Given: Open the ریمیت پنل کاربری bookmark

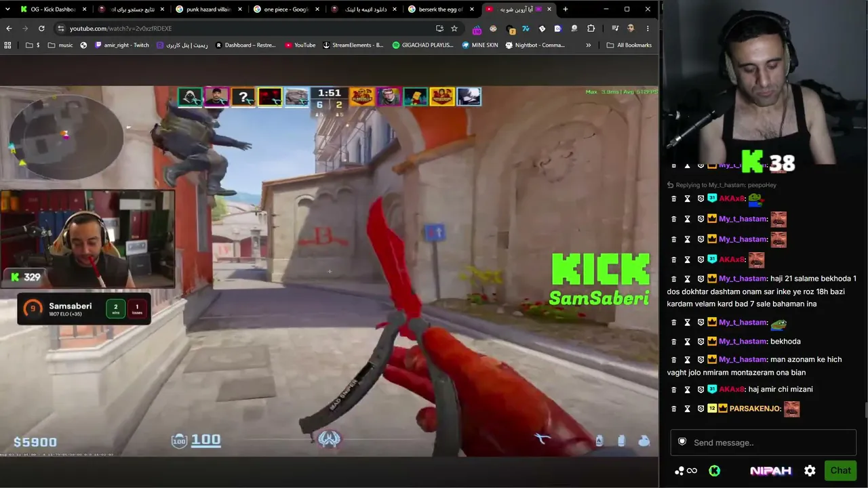Looking at the screenshot, I should (x=182, y=45).
